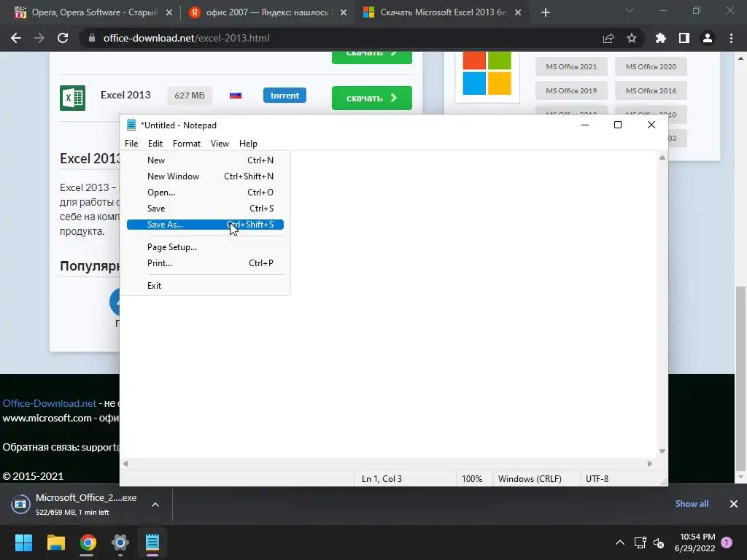Open Notepad View menu
This screenshot has width=747, height=560.
pos(220,144)
